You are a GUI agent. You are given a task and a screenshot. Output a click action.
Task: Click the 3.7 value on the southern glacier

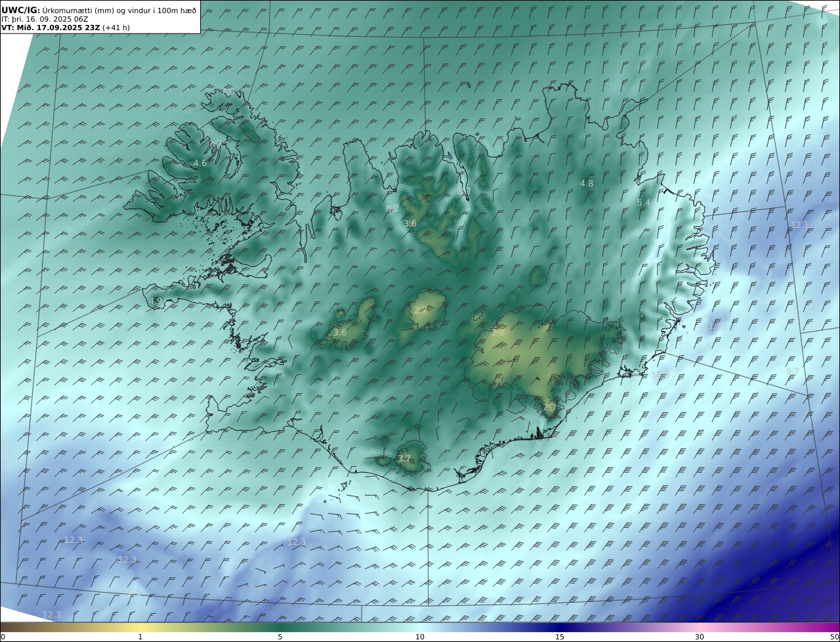coord(404,459)
